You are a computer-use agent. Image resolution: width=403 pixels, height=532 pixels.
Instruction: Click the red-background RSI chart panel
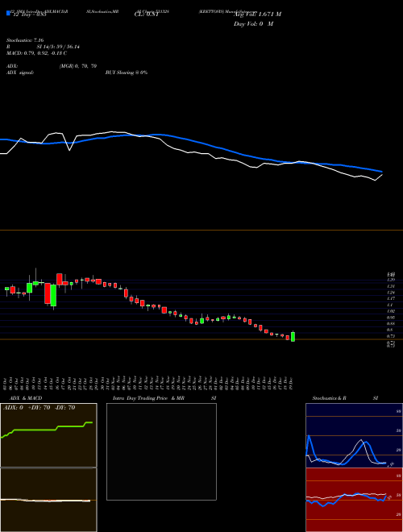click(x=354, y=500)
